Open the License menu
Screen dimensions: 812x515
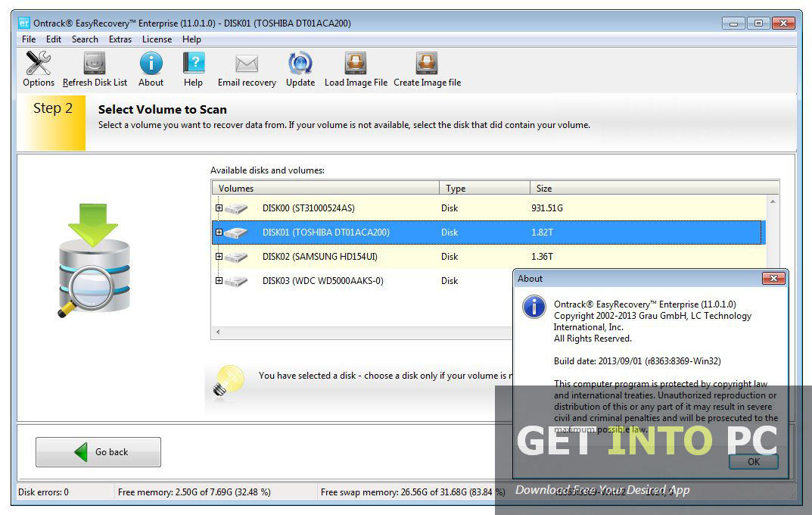coord(157,39)
